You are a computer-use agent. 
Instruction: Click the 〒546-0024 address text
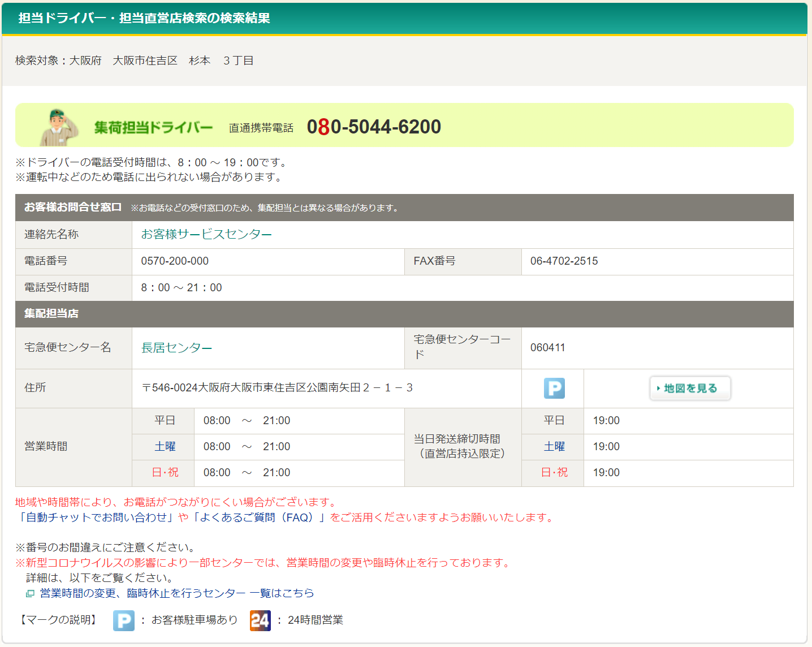tap(277, 388)
